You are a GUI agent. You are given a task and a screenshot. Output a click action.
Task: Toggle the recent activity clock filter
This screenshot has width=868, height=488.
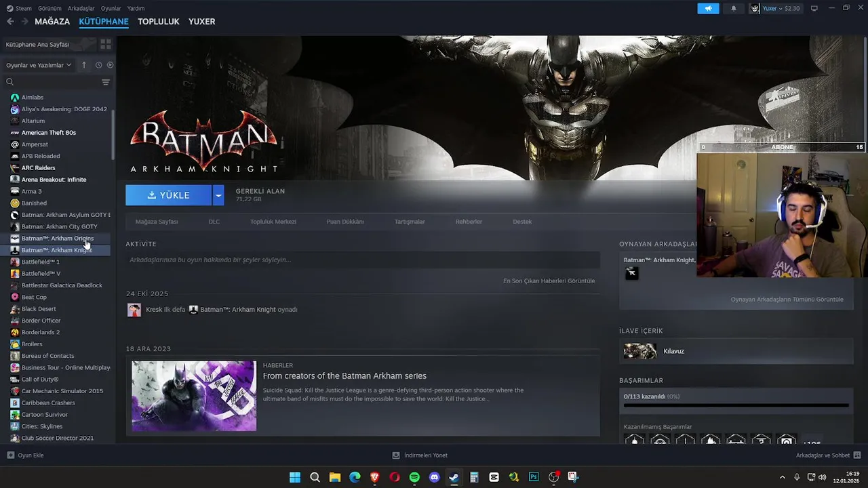coord(98,65)
